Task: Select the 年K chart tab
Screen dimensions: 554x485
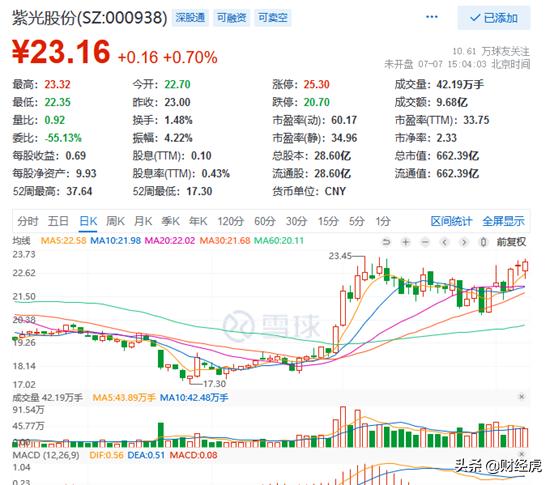Action: [x=198, y=221]
